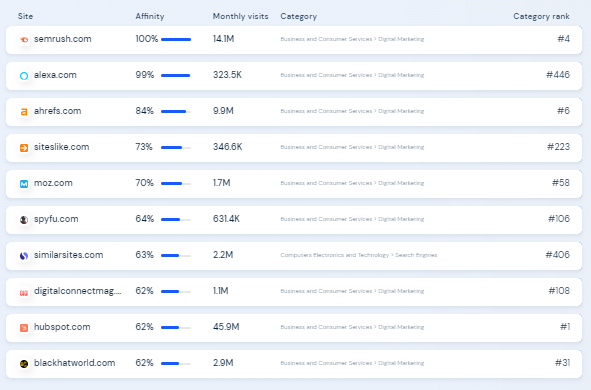This screenshot has width=591, height=390.
Task: Click the siteslike.com orange arrow icon
Action: 24,148
